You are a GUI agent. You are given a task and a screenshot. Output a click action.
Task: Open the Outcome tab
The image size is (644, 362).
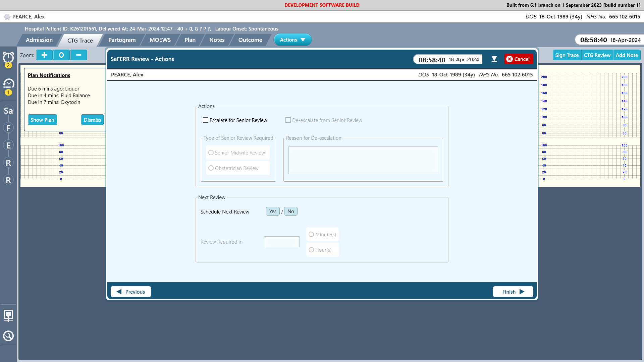click(x=250, y=40)
